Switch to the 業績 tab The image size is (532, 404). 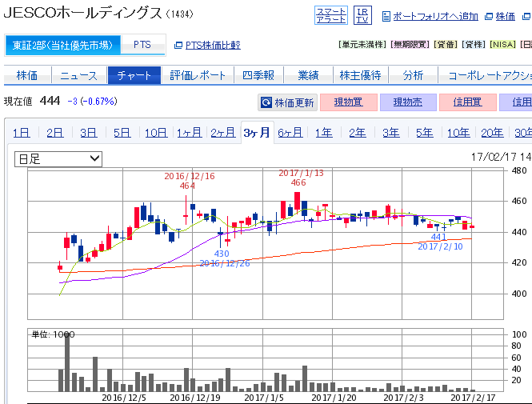tap(308, 75)
